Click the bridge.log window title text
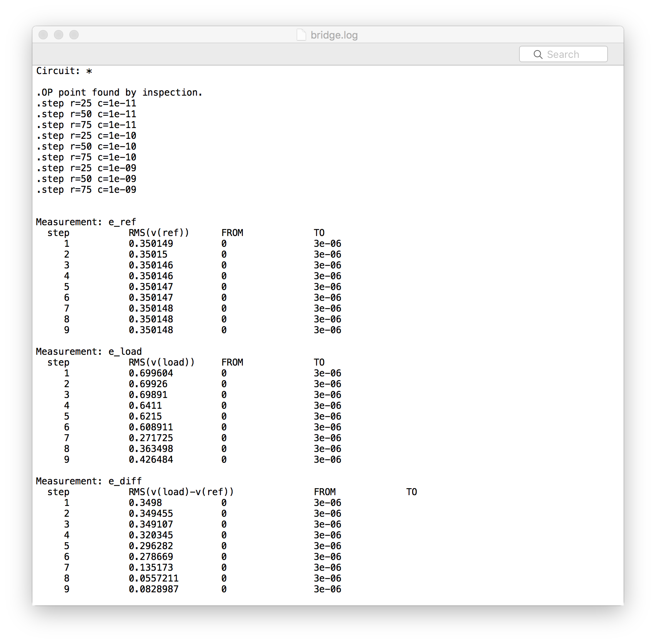 pyautogui.click(x=334, y=35)
